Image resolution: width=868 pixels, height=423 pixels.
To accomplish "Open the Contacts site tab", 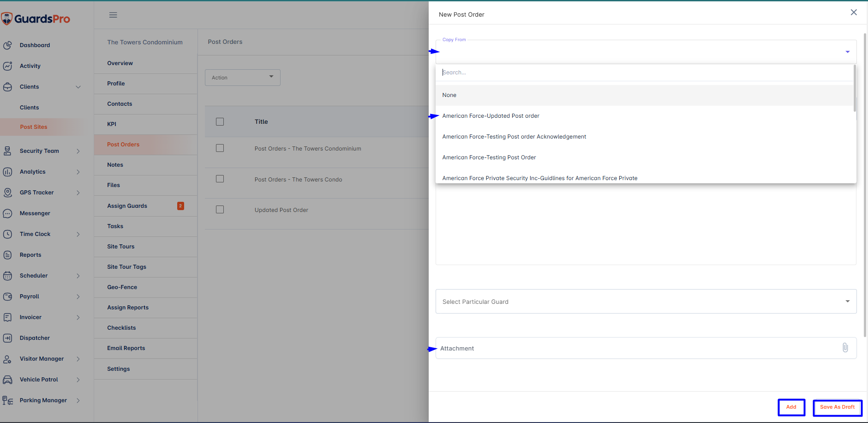I will click(146, 104).
